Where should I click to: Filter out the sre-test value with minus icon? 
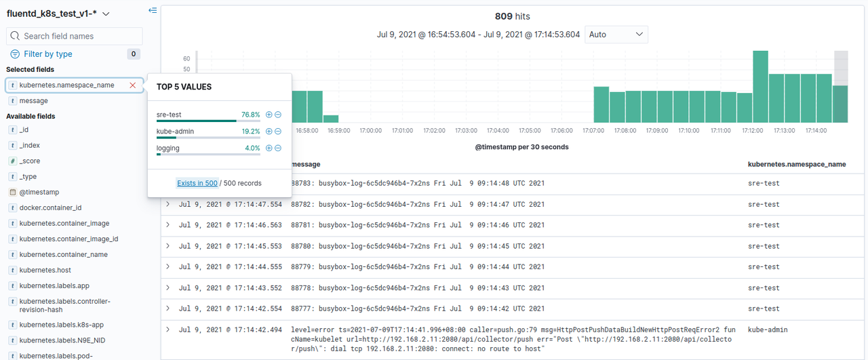[x=278, y=115]
